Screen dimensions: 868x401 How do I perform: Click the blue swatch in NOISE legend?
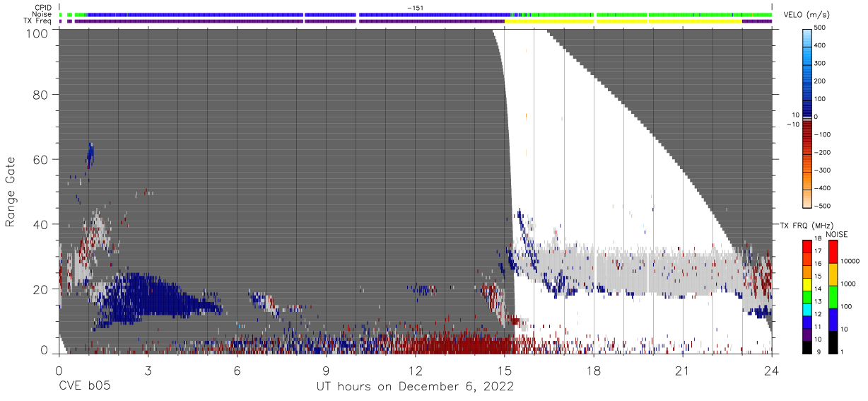(x=833, y=320)
